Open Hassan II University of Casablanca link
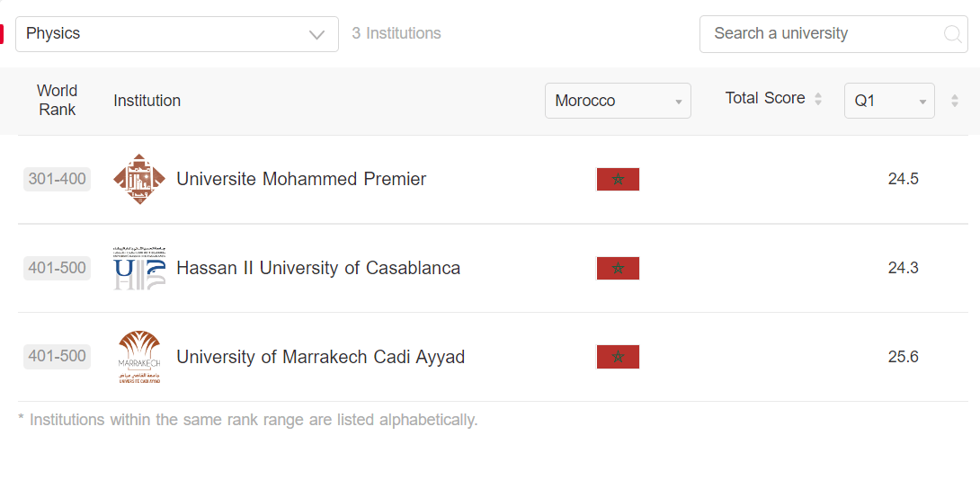This screenshot has width=980, height=480. coord(318,268)
